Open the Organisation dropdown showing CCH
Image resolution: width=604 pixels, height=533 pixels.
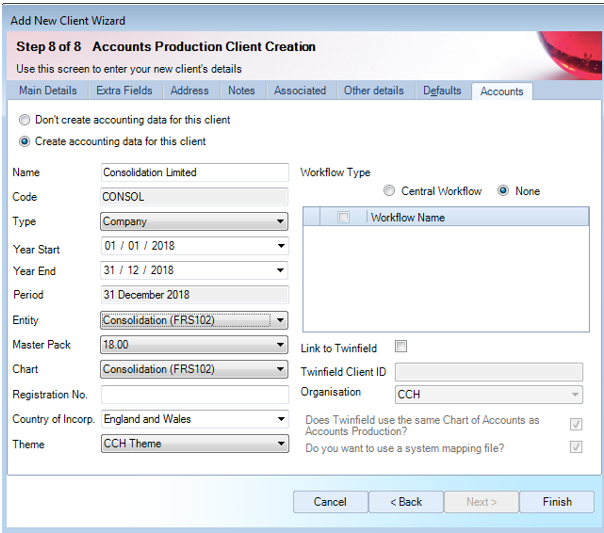(489, 394)
